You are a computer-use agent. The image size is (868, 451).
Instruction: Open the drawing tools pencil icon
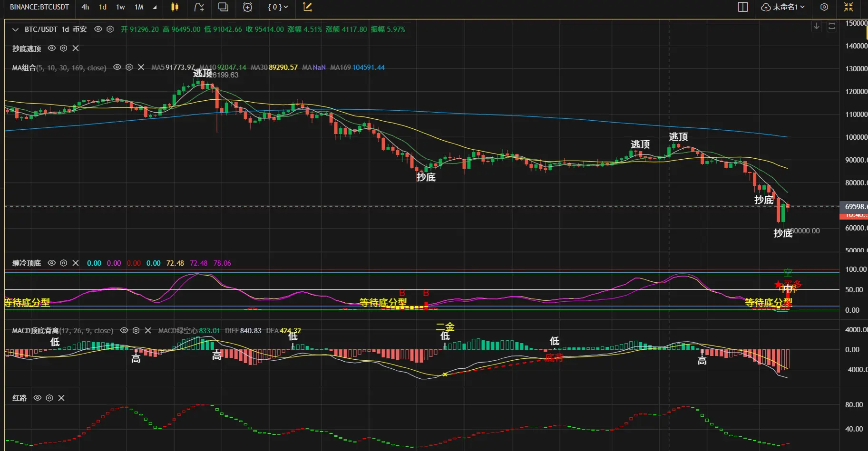tap(308, 7)
